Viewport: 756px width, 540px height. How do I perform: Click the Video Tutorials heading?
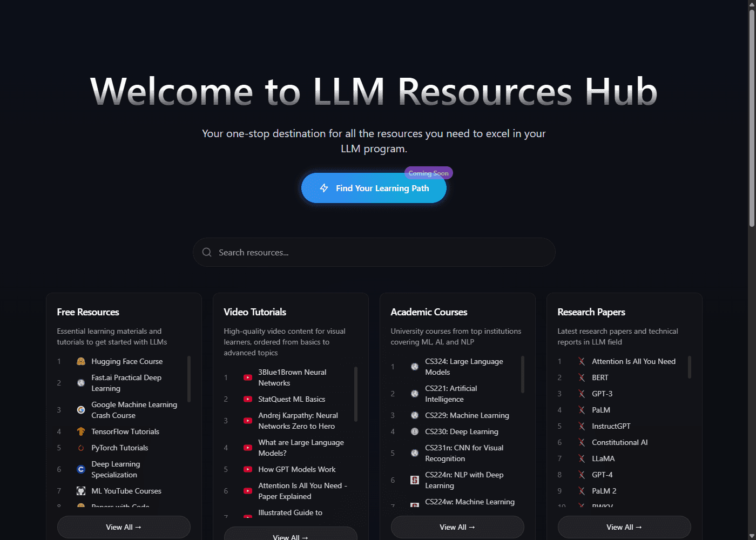(255, 312)
